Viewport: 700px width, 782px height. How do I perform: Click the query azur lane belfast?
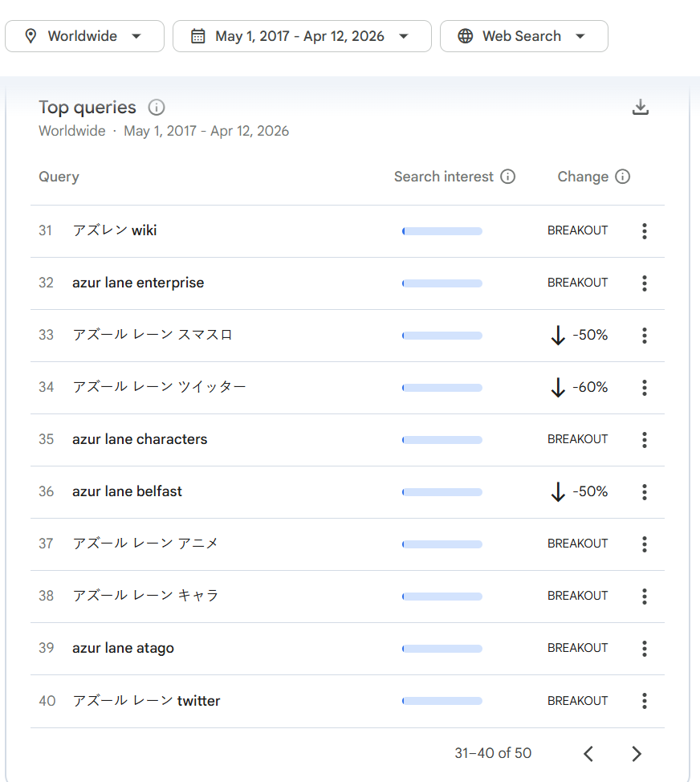point(127,491)
